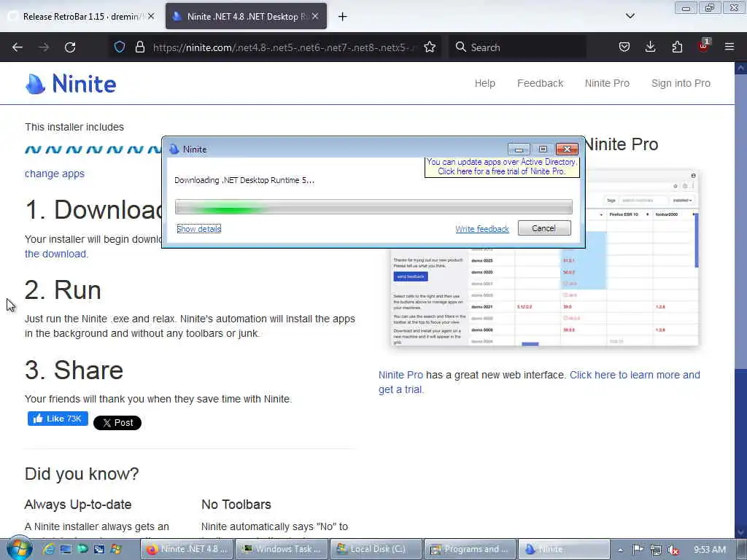Click 'Click here to learn more' trial link
The height and width of the screenshot is (560, 747).
[539, 382]
